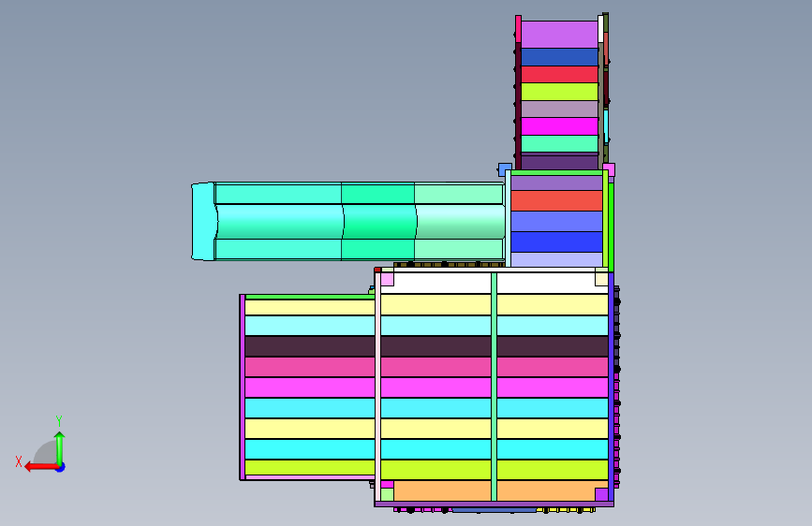The height and width of the screenshot is (526, 812).
Task: Select the small blue bracket beside the middle stack
Action: [505, 169]
